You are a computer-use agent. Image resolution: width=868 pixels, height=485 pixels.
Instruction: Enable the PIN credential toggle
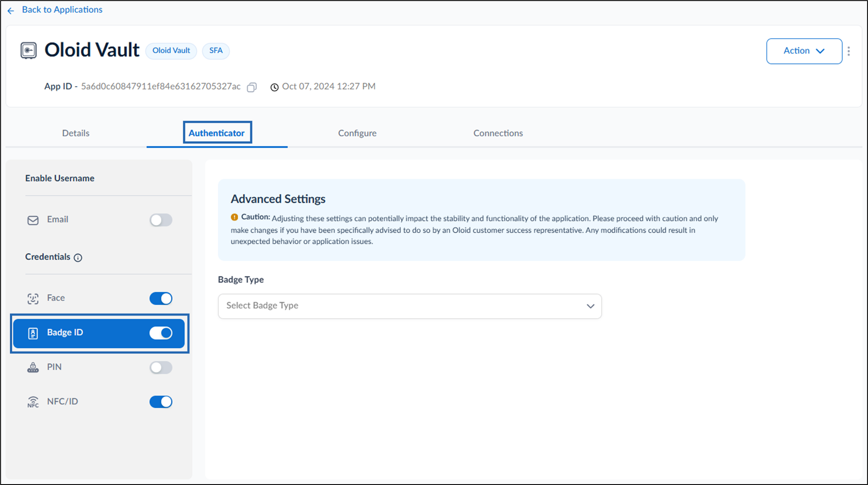coord(161,368)
